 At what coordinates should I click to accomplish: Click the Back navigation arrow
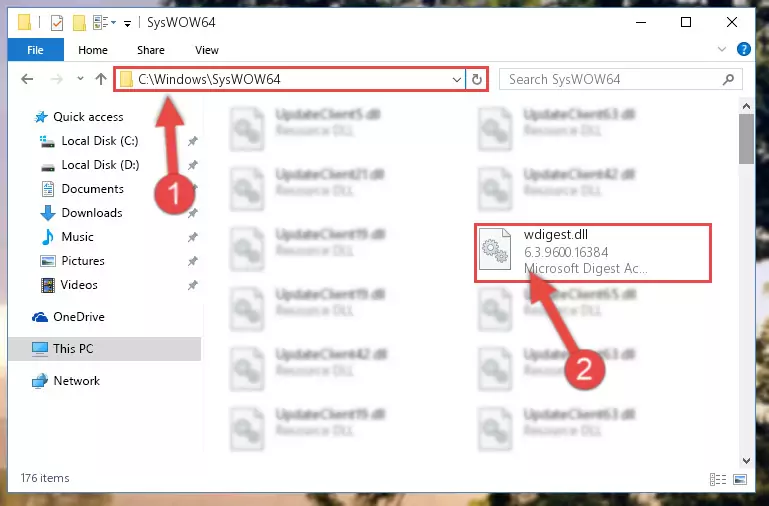point(27,79)
